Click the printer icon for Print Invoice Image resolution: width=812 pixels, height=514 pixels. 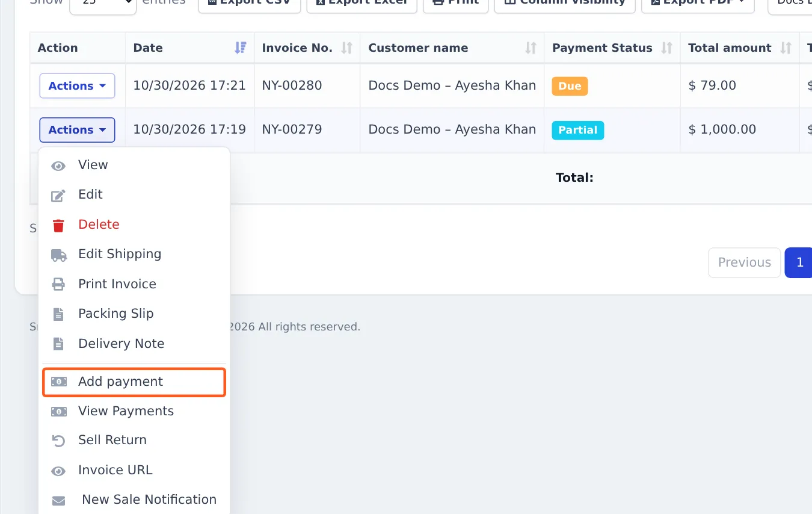click(58, 285)
